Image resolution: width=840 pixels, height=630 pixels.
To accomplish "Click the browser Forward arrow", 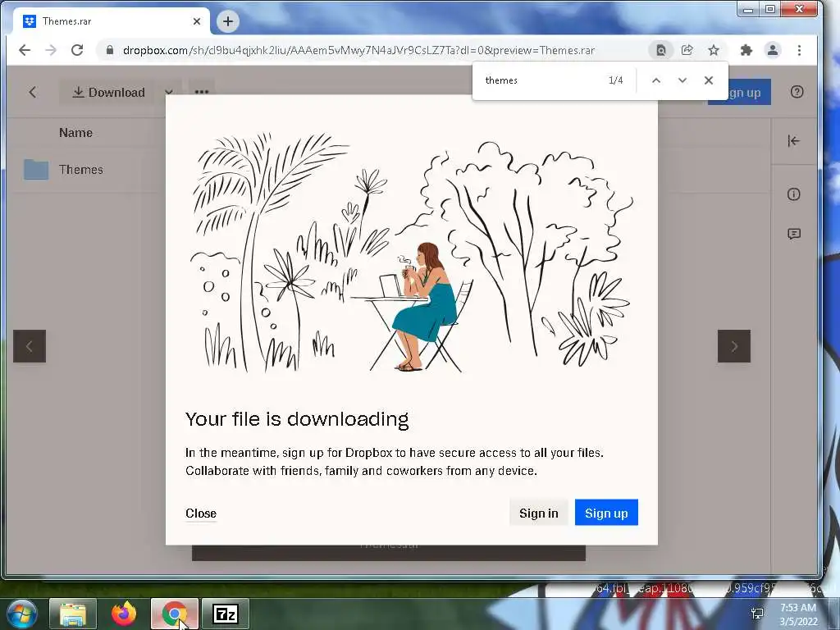I will (51, 50).
